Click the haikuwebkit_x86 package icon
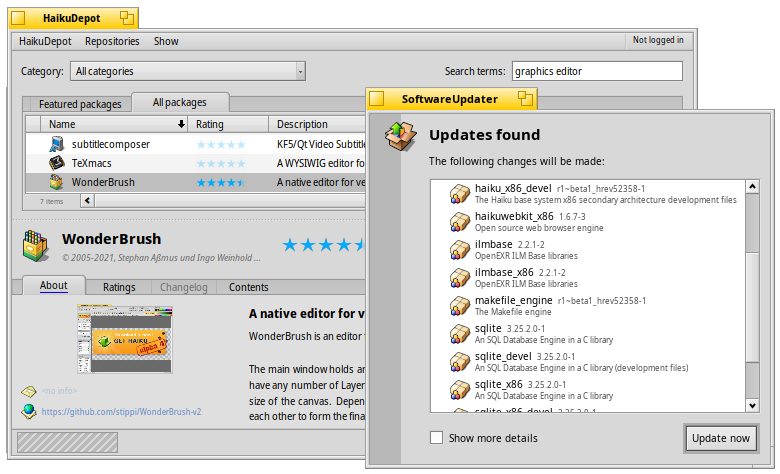The height and width of the screenshot is (474, 780). pyautogui.click(x=460, y=221)
